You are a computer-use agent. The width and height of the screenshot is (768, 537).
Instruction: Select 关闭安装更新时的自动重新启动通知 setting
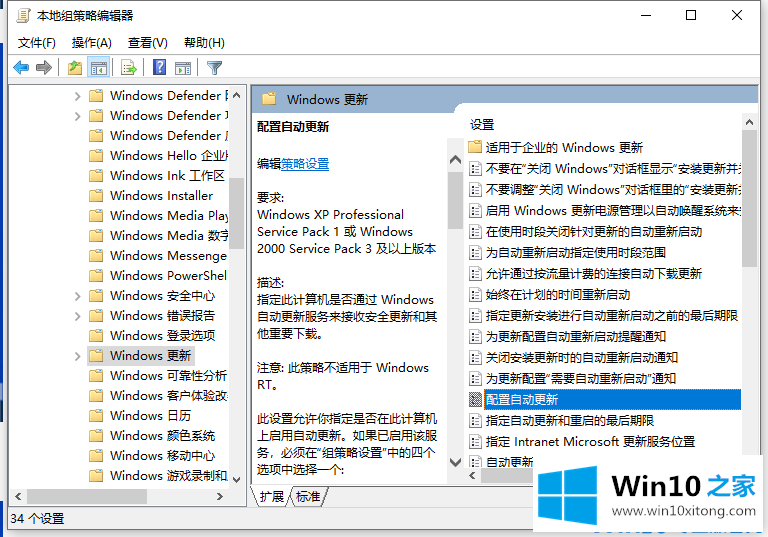581,358
